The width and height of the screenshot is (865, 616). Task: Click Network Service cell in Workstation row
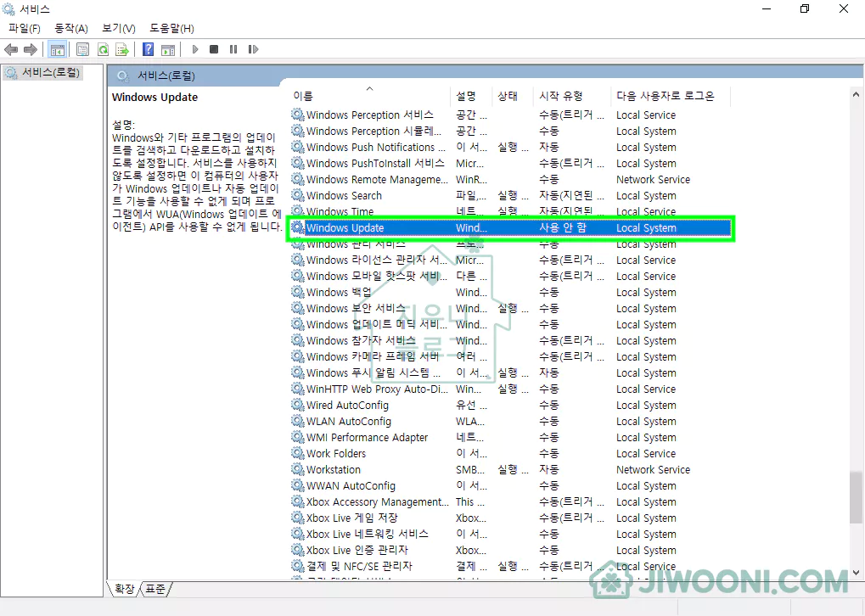pos(653,470)
